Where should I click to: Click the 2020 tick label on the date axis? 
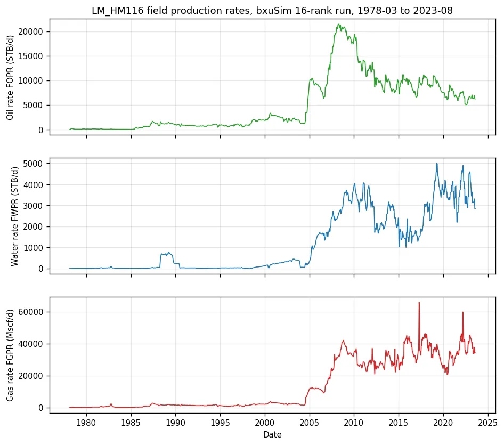tap(443, 423)
